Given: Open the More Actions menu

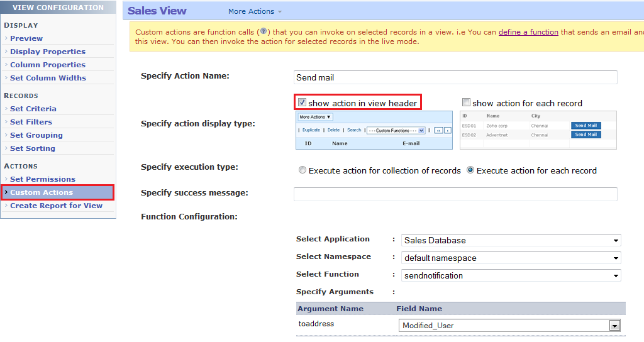Looking at the screenshot, I should click(255, 11).
